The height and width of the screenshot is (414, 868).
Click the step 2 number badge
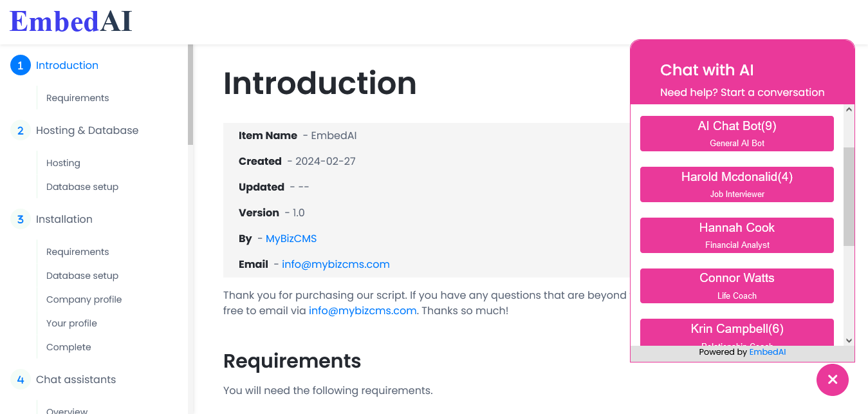[x=21, y=130]
